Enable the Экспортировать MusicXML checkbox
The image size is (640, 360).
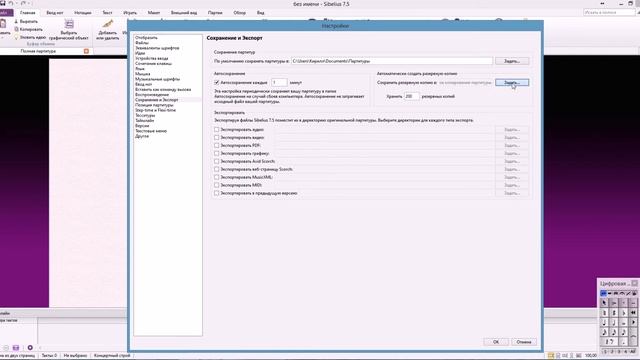point(217,177)
